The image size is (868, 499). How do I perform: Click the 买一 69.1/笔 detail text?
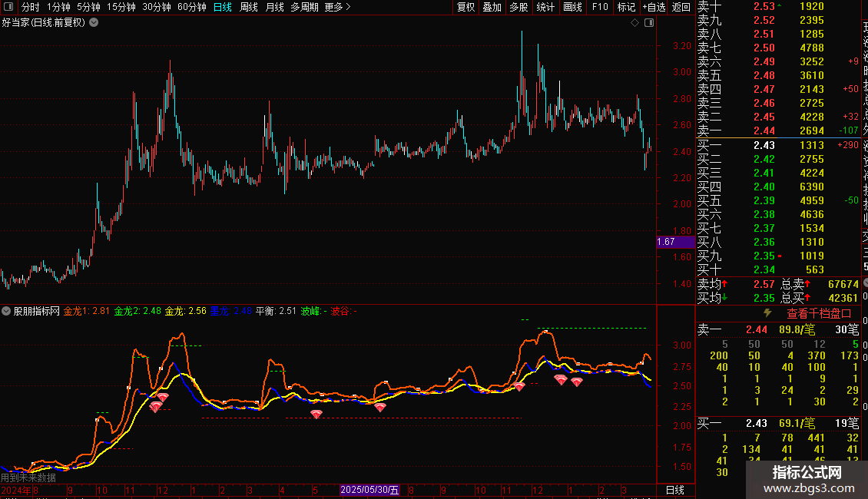[797, 424]
